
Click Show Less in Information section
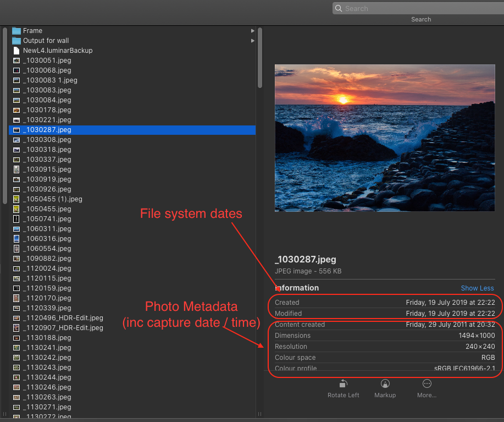477,288
